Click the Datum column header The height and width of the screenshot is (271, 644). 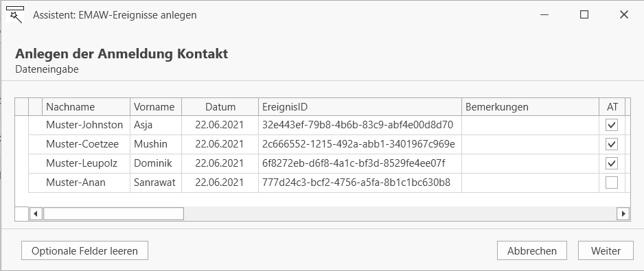click(x=220, y=107)
